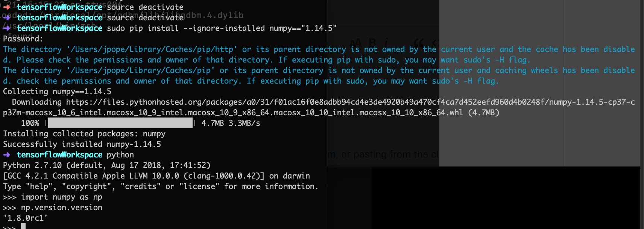Click the '1.8.0rc1' output text
This screenshot has height=229, width=644.
tap(25, 218)
